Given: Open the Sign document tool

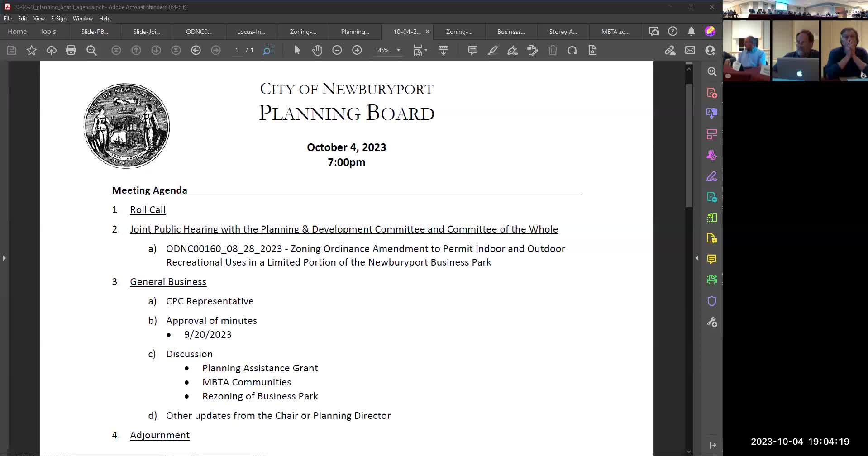Looking at the screenshot, I should click(513, 50).
